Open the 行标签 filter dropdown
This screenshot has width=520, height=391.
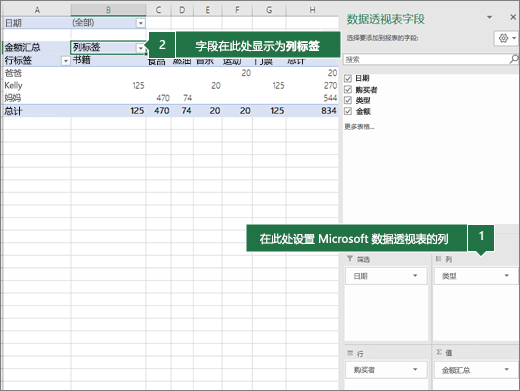[66, 61]
